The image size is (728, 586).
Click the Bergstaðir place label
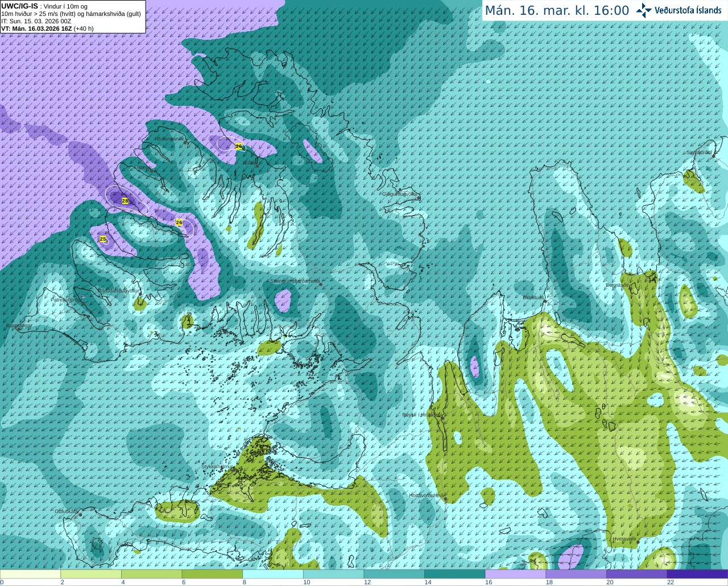point(618,285)
